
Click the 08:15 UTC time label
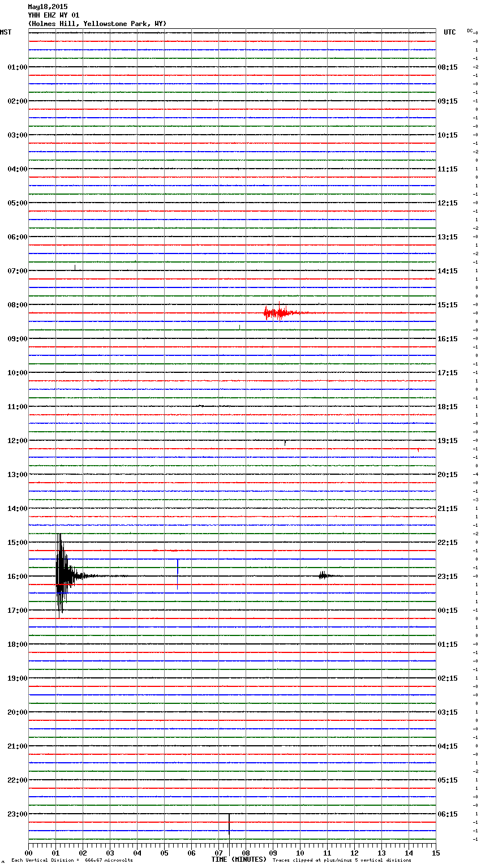(448, 67)
